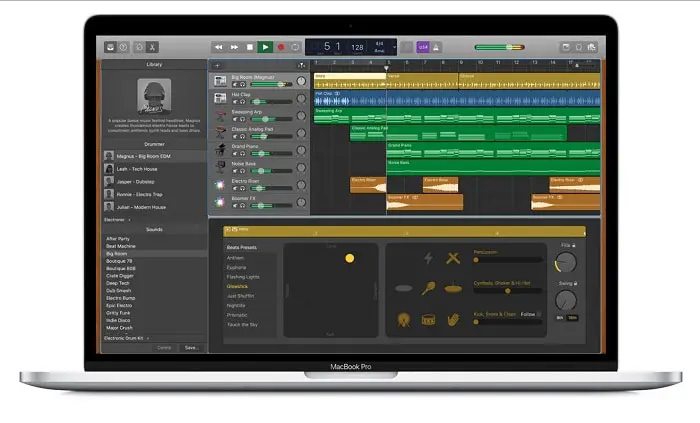Toggle the Library button in the toolbar
Screen dimensions: 700x423
[x=110, y=47]
